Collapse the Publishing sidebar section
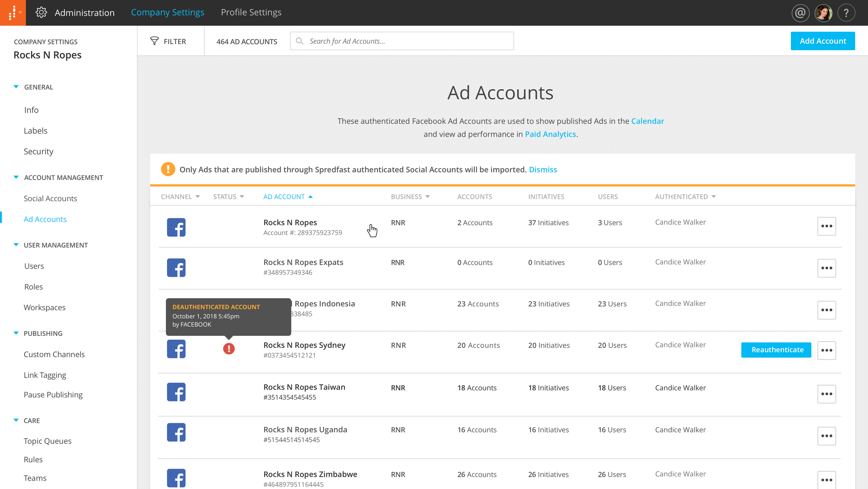The width and height of the screenshot is (868, 489). [x=16, y=333]
